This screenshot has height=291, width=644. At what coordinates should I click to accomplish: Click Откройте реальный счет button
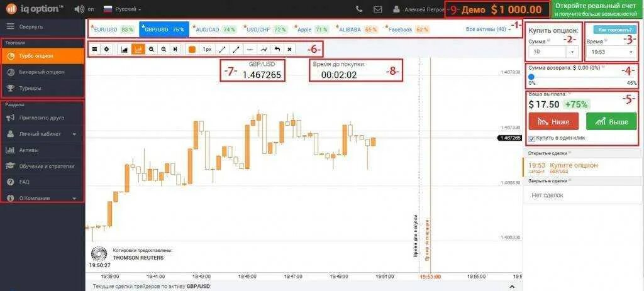coord(597,9)
